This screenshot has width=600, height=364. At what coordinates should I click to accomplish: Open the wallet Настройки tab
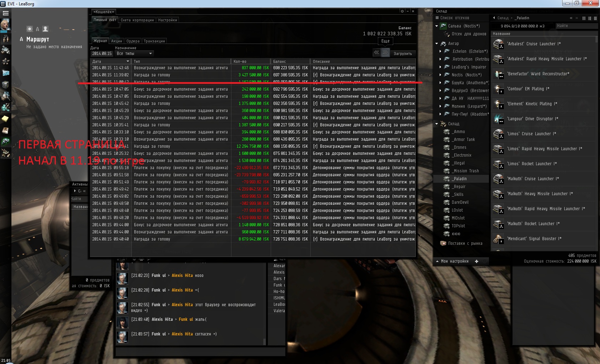[167, 20]
